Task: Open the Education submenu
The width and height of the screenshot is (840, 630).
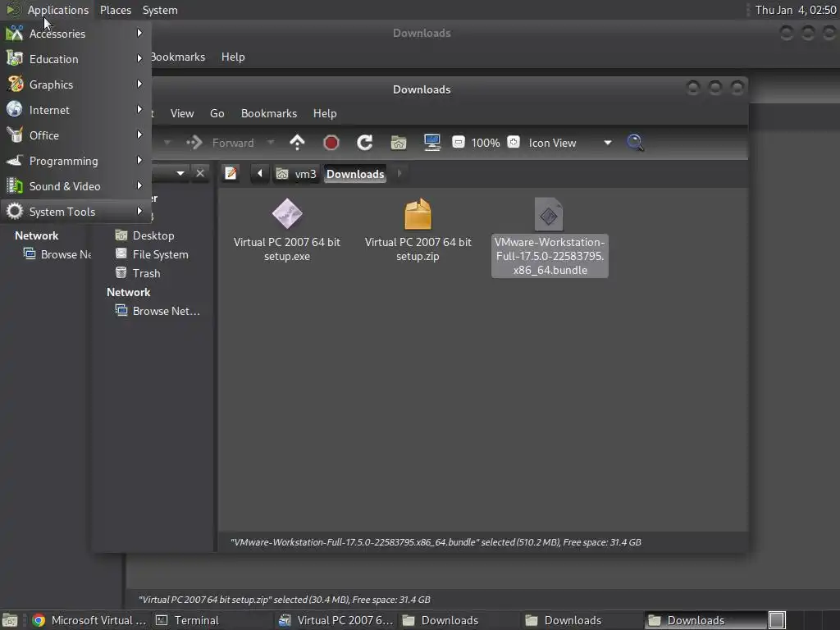Action: pos(75,59)
